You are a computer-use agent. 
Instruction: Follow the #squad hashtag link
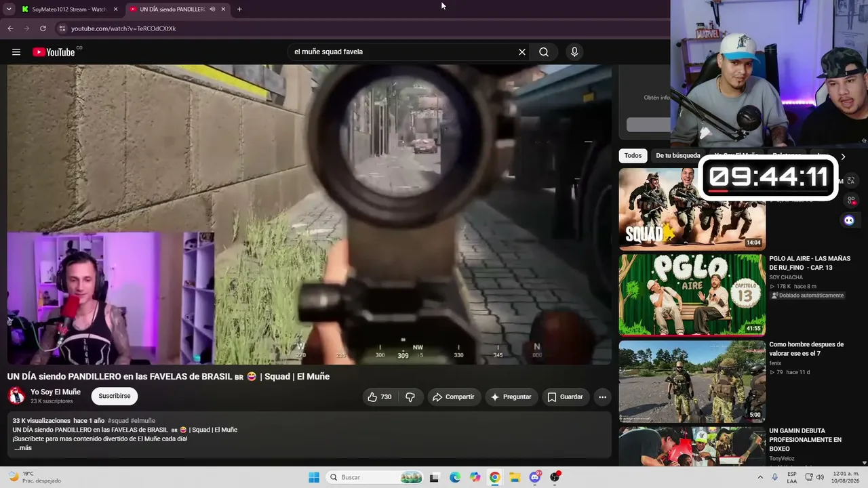pos(118,421)
